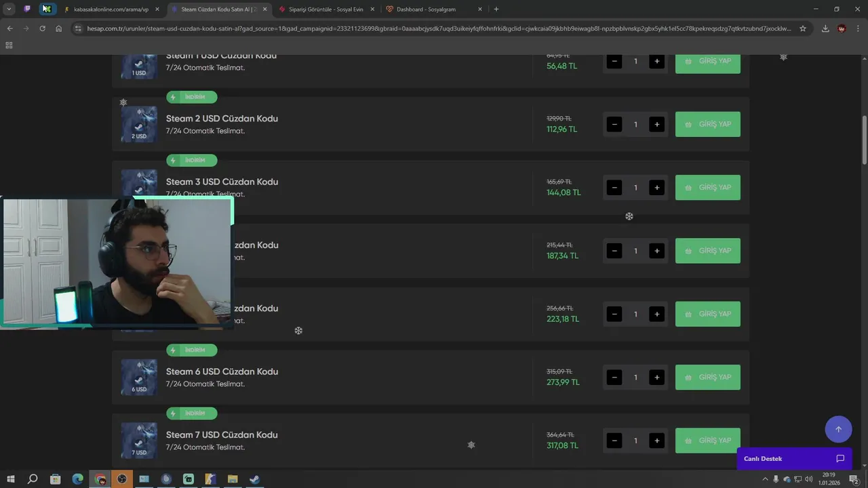View site information icon in the address bar

(x=78, y=28)
